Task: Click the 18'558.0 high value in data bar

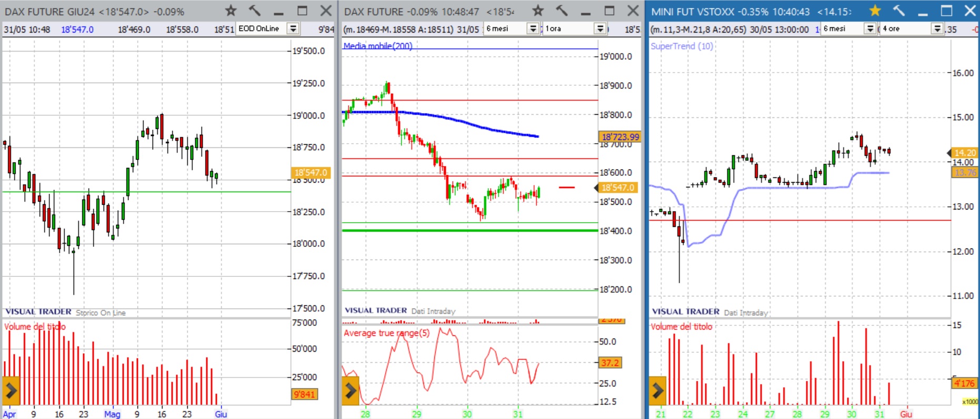Action: click(x=182, y=29)
